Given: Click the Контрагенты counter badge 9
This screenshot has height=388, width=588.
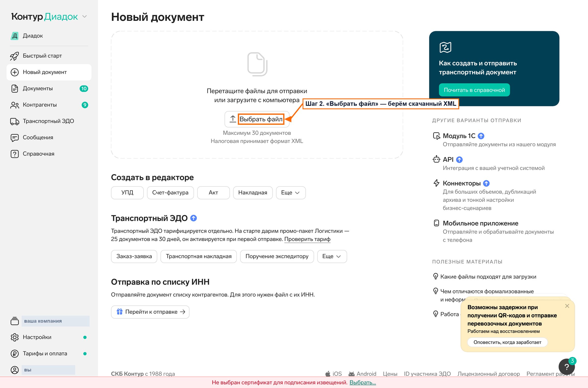Looking at the screenshot, I should coord(85,105).
